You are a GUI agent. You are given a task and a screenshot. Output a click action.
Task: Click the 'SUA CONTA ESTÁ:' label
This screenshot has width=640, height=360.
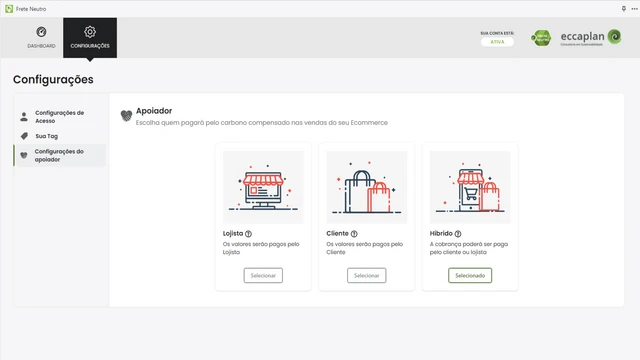(497, 33)
